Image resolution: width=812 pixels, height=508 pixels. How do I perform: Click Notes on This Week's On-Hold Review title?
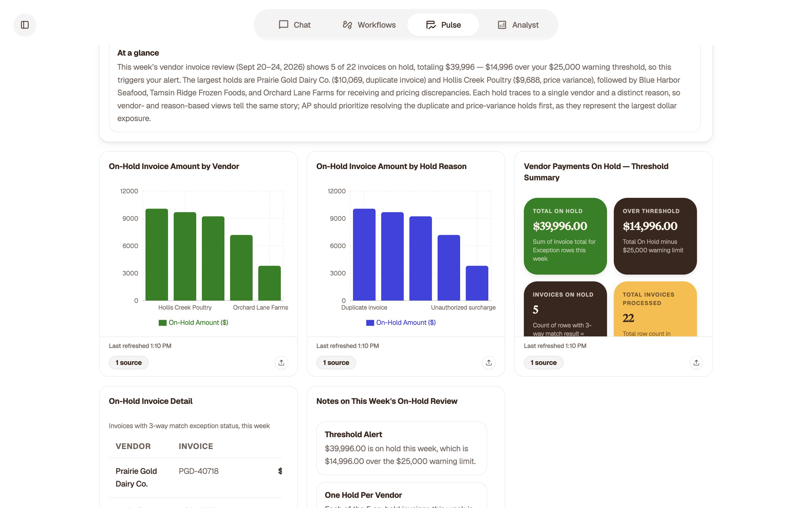click(x=387, y=401)
